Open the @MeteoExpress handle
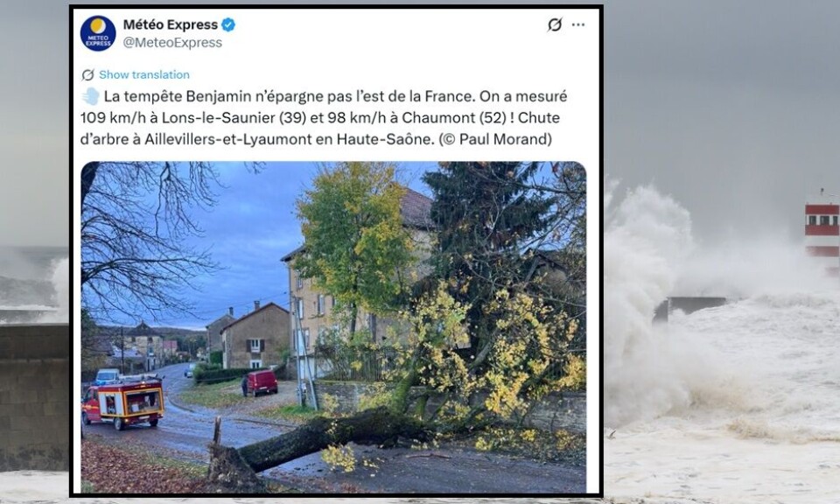840x504 pixels. [172, 42]
